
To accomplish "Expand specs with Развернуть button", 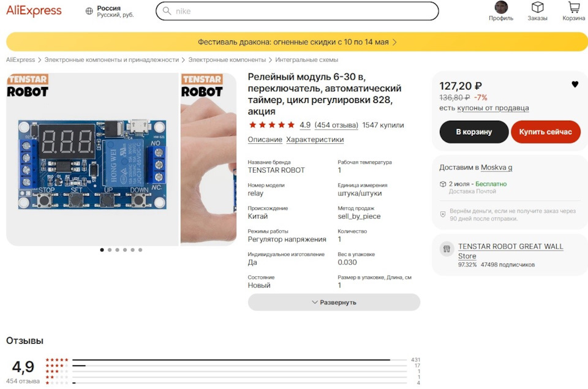I will (334, 302).
